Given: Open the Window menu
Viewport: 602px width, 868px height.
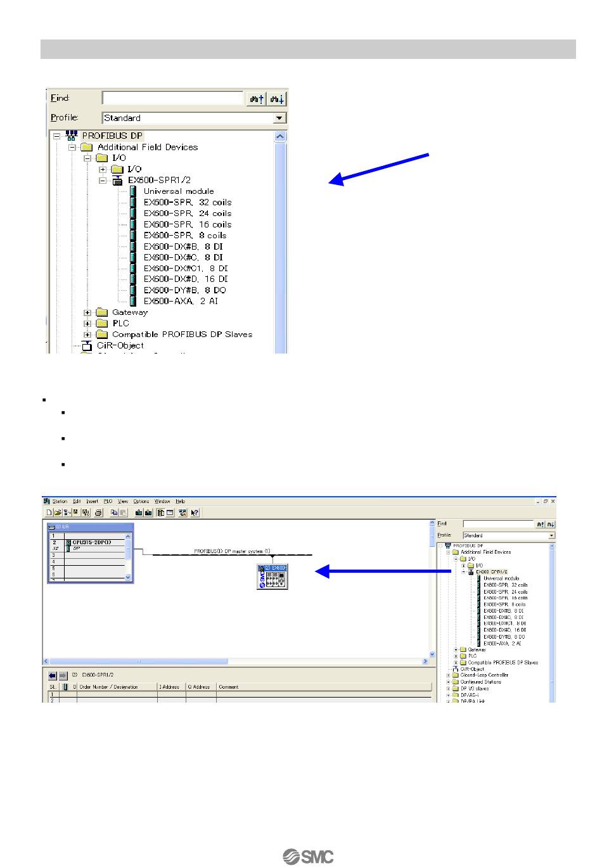Looking at the screenshot, I should click(x=162, y=501).
